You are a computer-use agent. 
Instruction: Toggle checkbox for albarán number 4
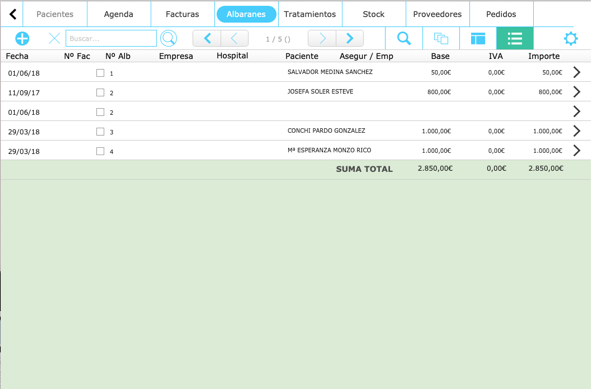click(100, 151)
